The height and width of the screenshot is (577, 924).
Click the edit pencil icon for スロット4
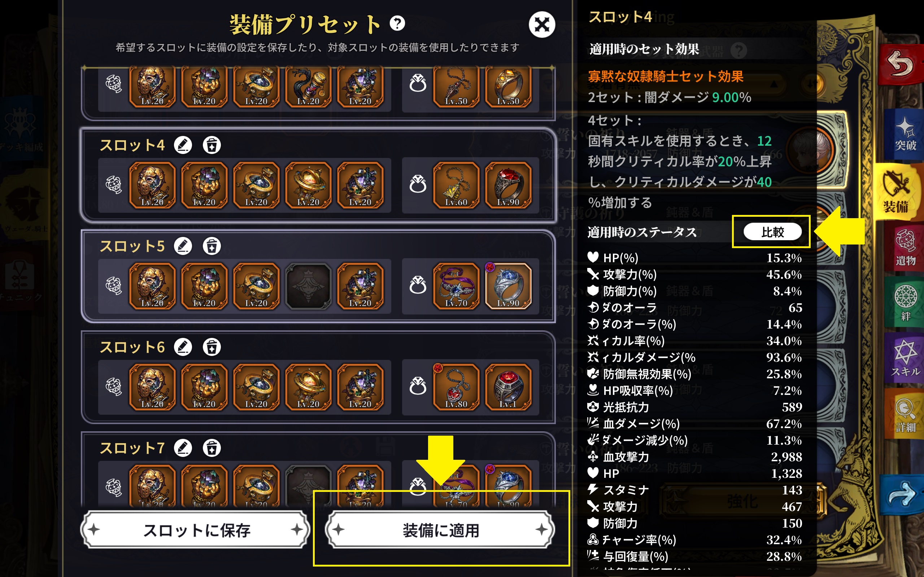tap(183, 145)
